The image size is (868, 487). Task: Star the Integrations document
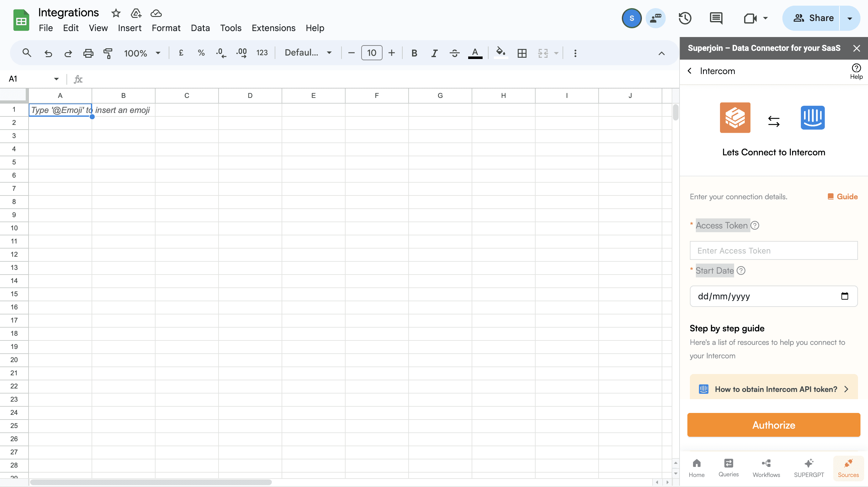pos(116,13)
